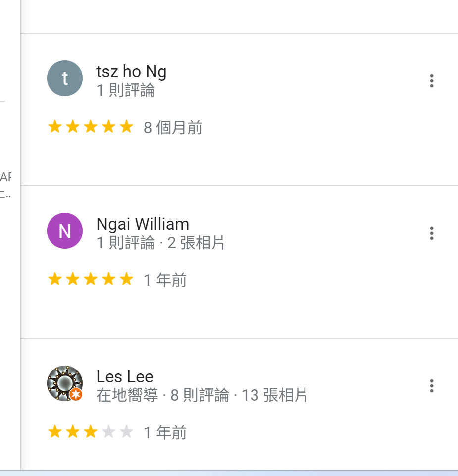Click tsz ho Ng's gray "t" avatar
The height and width of the screenshot is (476, 458).
pos(64,78)
